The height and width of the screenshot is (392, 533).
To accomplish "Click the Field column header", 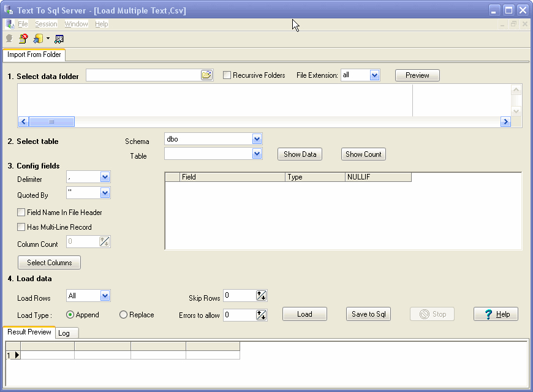I will [232, 177].
